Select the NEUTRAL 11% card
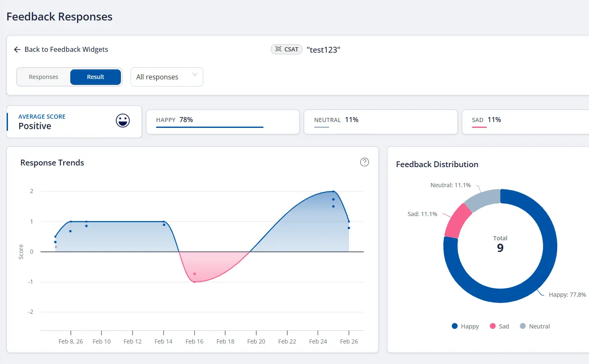 (x=380, y=122)
